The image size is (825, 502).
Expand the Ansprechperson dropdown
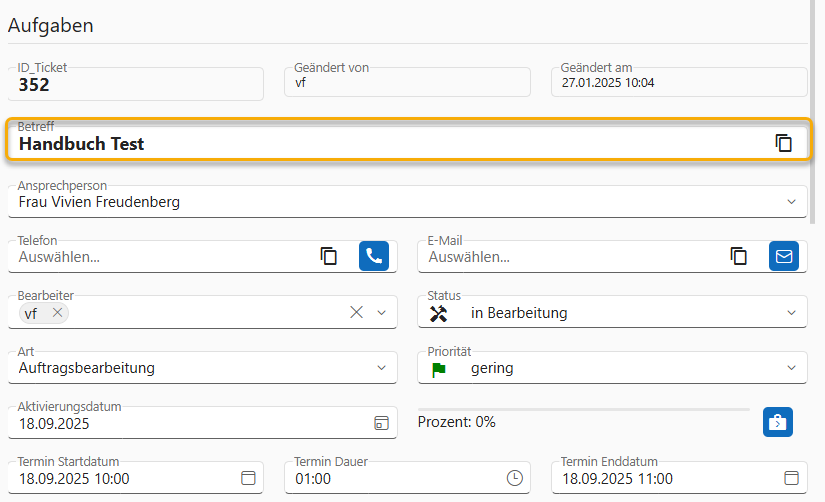pos(791,202)
